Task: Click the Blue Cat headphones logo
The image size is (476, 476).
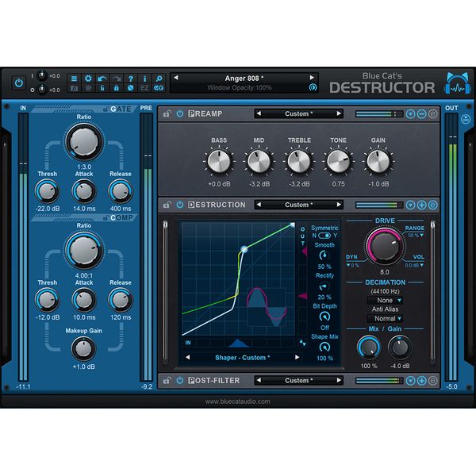Action: [459, 83]
